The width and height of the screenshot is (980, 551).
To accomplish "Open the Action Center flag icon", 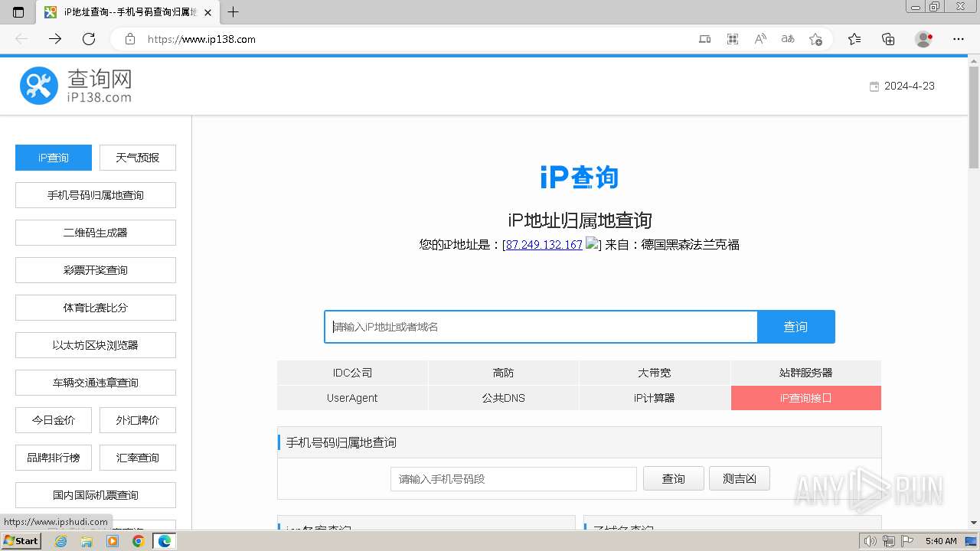I will click(x=907, y=541).
